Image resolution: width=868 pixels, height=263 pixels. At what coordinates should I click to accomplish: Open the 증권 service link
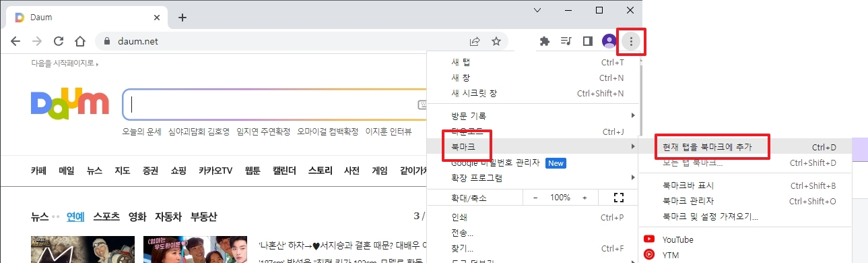[x=150, y=171]
